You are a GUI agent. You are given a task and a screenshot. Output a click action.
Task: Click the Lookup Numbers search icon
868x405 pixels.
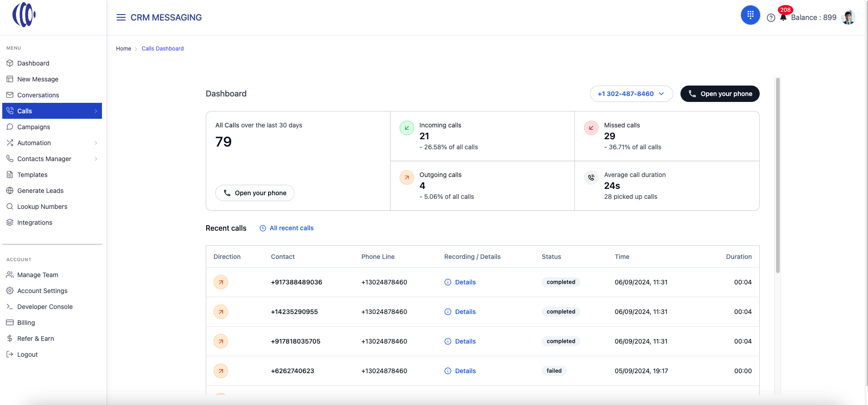(x=10, y=207)
